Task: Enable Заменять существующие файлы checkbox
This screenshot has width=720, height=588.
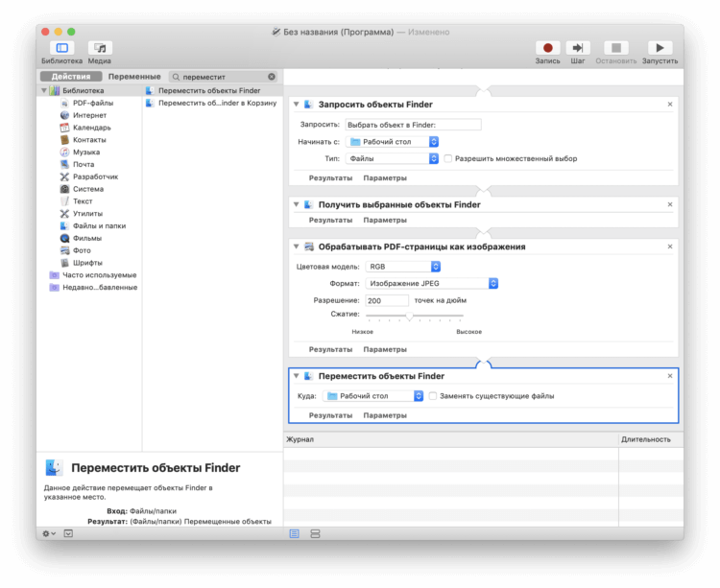Action: tap(433, 396)
